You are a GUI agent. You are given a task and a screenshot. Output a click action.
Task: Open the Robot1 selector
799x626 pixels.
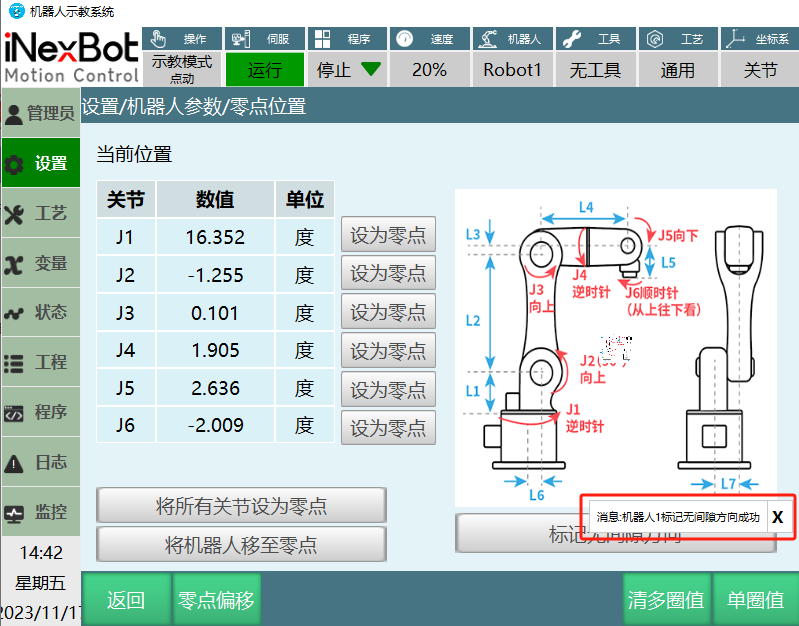pyautogui.click(x=512, y=71)
